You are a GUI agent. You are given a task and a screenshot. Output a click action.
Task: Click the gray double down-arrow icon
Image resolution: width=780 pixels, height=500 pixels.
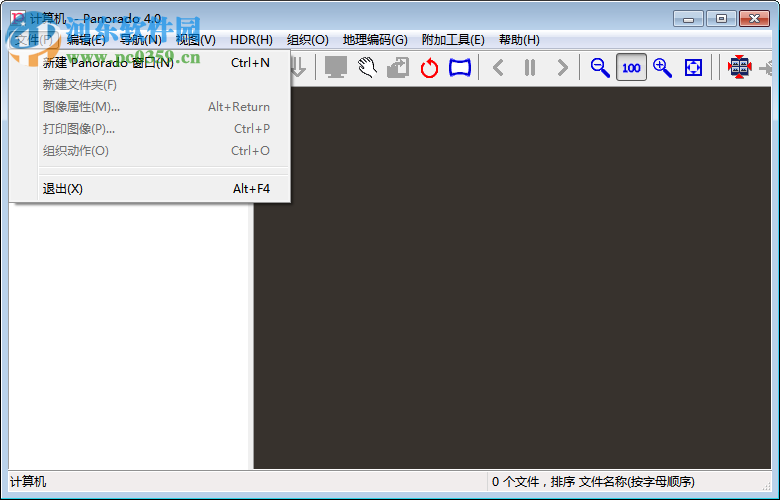pyautogui.click(x=297, y=67)
